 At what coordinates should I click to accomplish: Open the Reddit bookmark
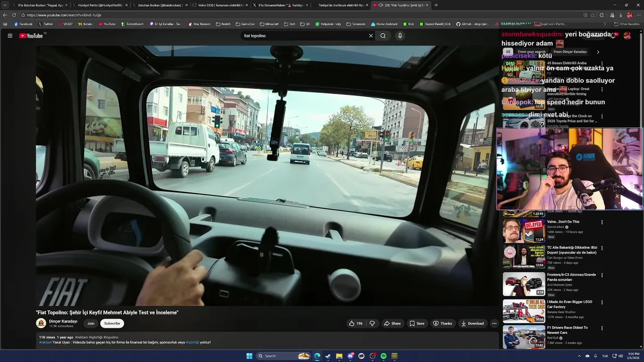[223, 24]
